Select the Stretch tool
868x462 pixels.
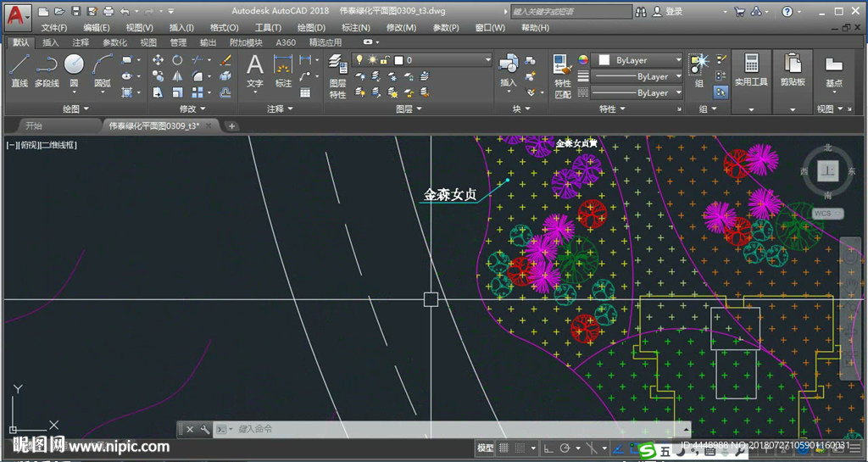point(158,92)
